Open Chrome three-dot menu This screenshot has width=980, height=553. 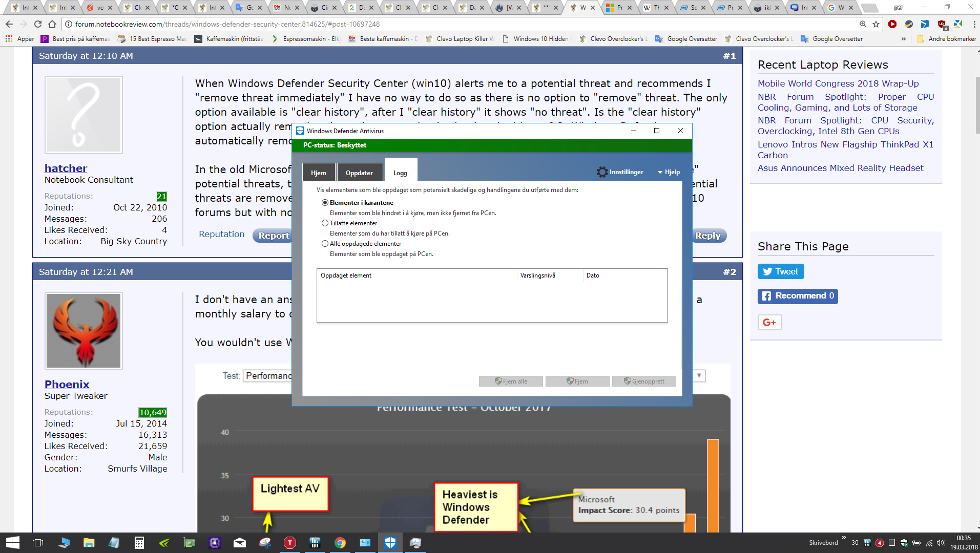(974, 24)
